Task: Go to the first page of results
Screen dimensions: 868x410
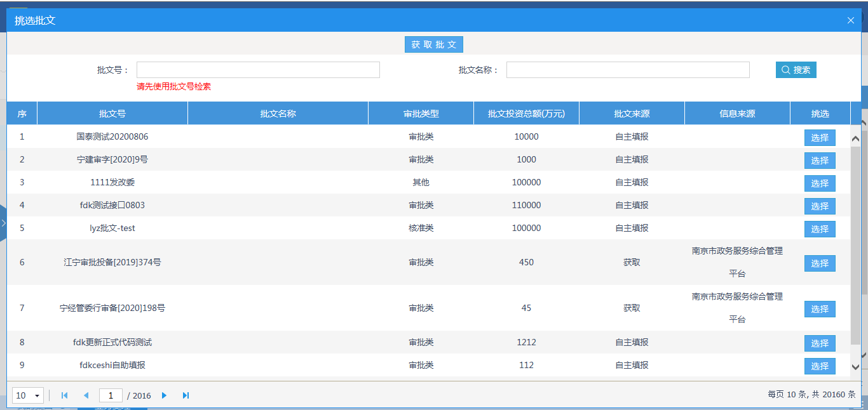Action: (x=64, y=395)
